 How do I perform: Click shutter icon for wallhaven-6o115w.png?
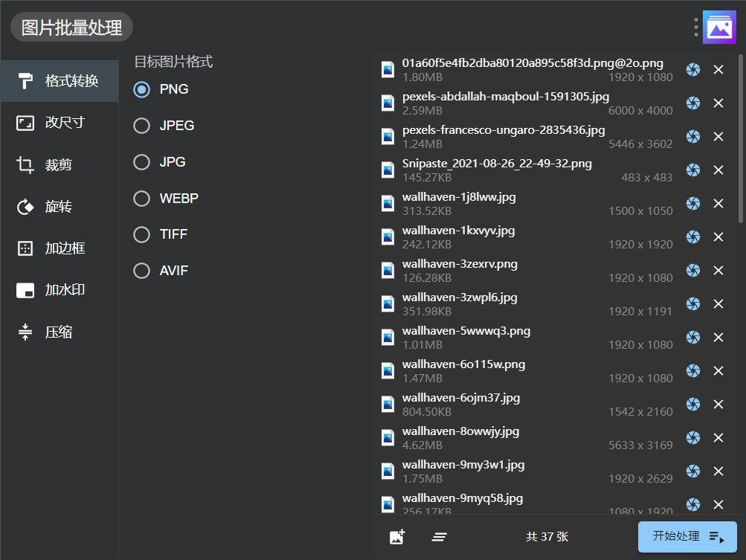(693, 370)
